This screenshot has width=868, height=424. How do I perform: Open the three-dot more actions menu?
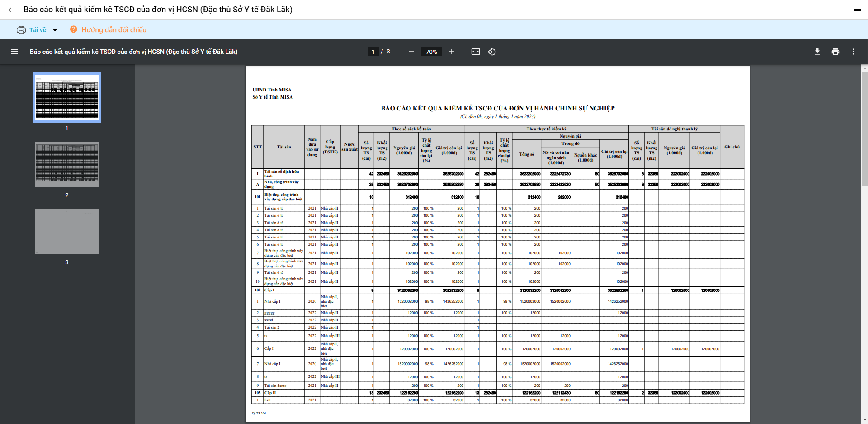click(854, 52)
